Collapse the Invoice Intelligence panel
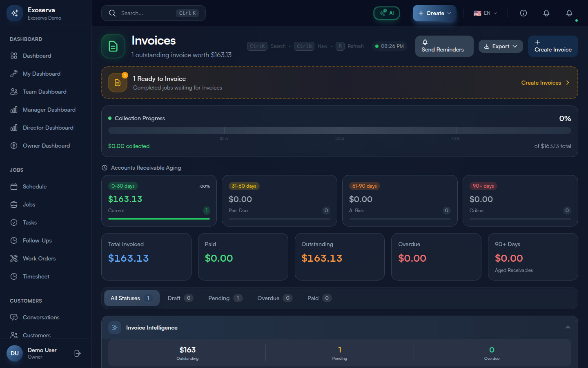The width and height of the screenshot is (588, 368). point(568,328)
